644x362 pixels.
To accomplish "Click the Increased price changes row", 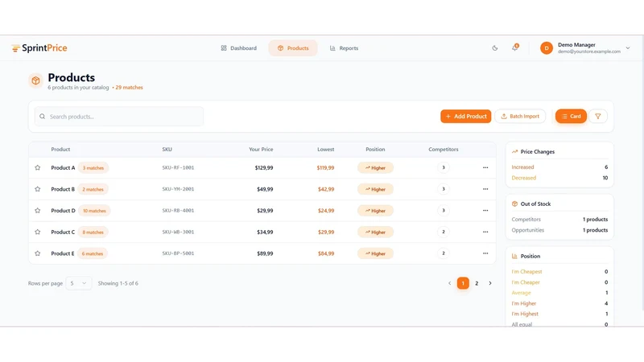I will (559, 167).
